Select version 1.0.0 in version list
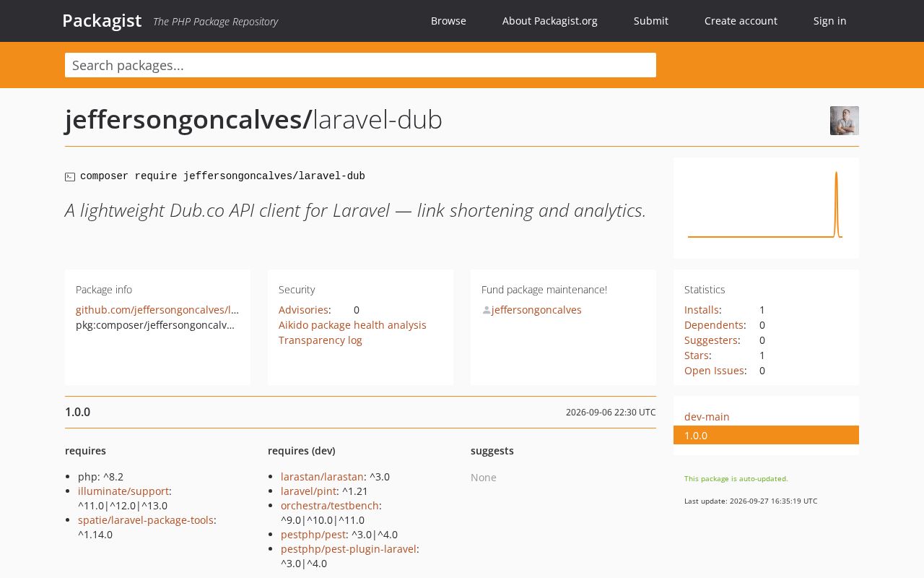The image size is (924, 578). (x=766, y=435)
